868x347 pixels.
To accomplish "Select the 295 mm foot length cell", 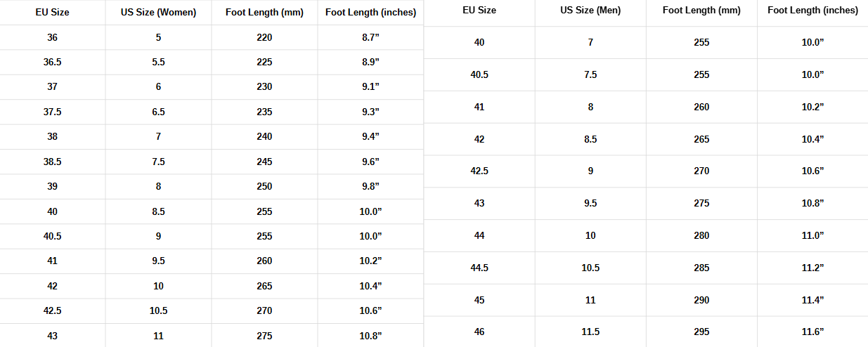I will point(701,332).
